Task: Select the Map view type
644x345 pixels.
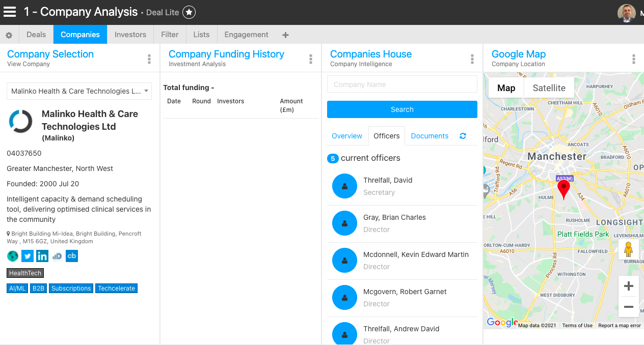Action: point(506,88)
